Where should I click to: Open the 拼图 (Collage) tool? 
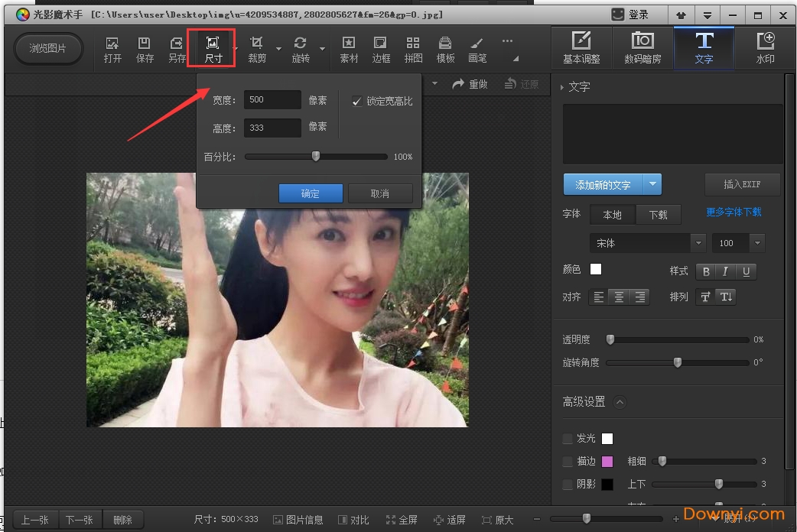pos(413,50)
